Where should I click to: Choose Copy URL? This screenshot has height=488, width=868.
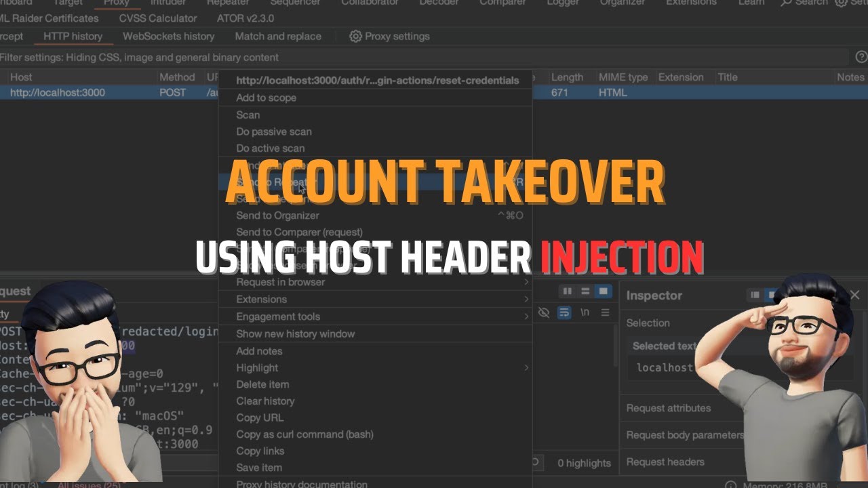[260, 418]
